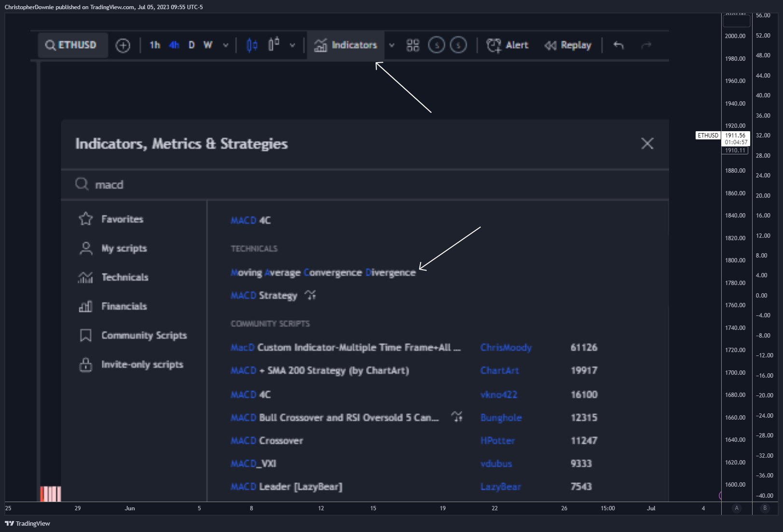Open author HPotter profile link
783x532 pixels.
pyautogui.click(x=498, y=441)
